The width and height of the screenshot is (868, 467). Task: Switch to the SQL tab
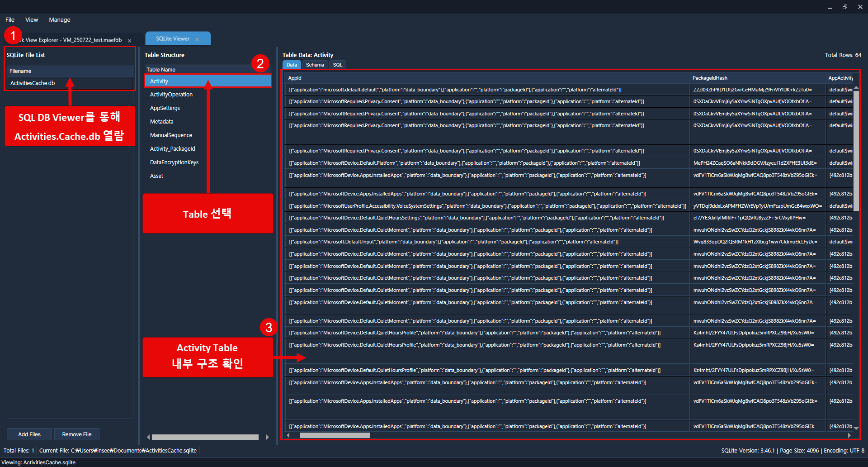[337, 65]
